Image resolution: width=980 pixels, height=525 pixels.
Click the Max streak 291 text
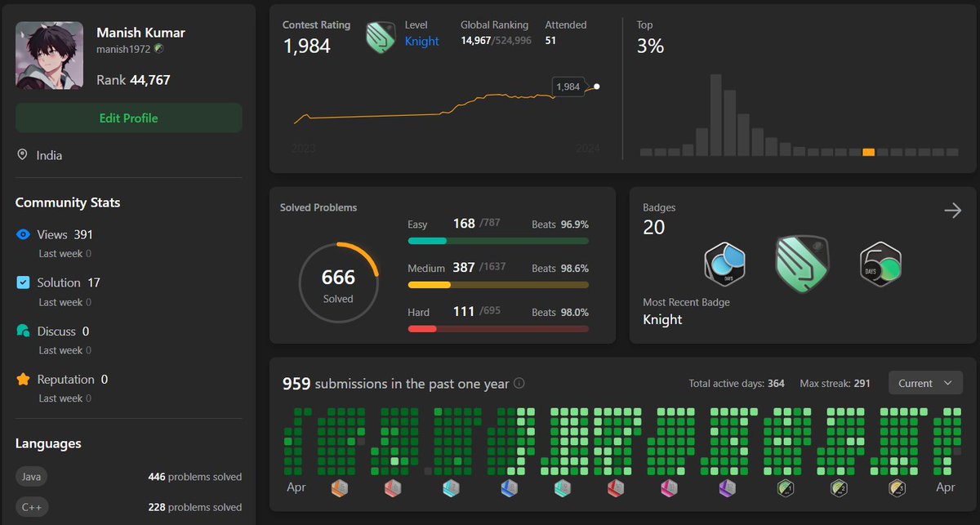[835, 383]
